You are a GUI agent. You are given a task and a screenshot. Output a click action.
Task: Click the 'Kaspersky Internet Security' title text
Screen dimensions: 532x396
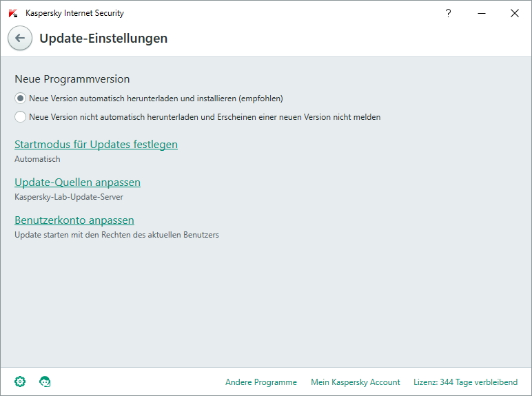pos(74,13)
